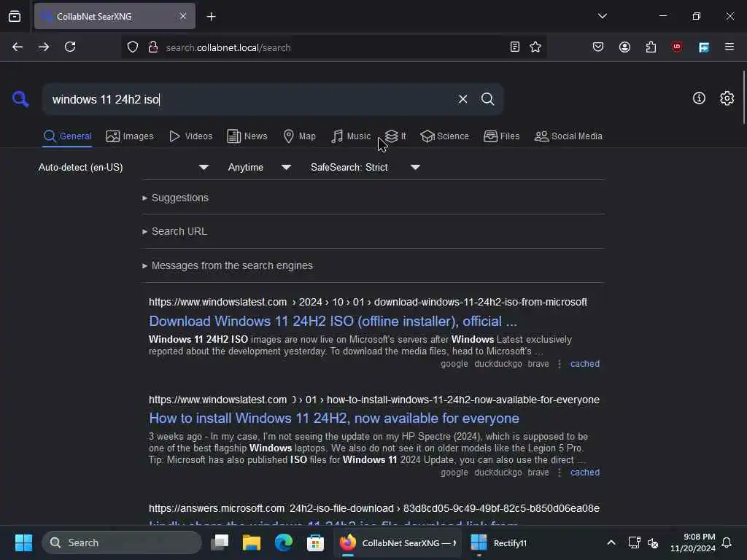Open the uBlock Origin extension icon
Viewport: 747px width, 560px height.
677,47
